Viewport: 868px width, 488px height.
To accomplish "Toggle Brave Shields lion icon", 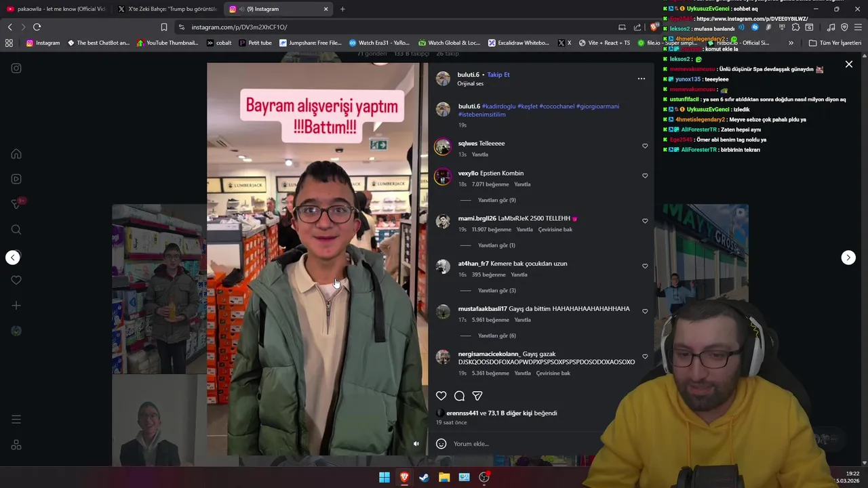I will [x=654, y=27].
